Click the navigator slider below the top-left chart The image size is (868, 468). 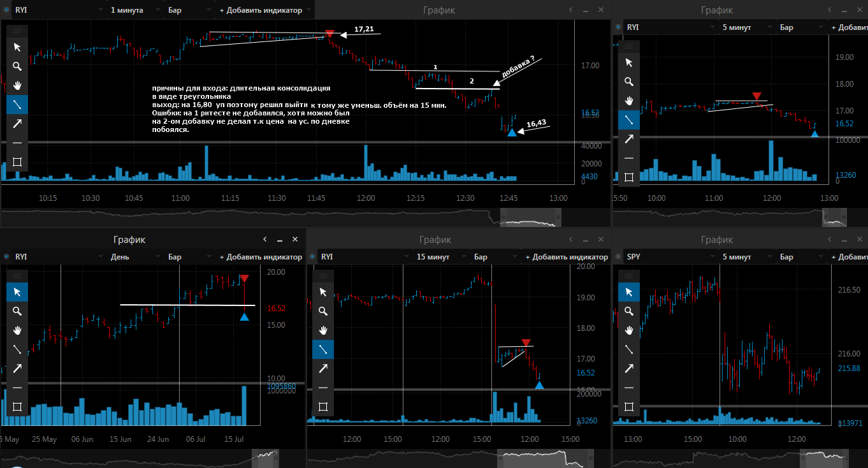coord(529,219)
